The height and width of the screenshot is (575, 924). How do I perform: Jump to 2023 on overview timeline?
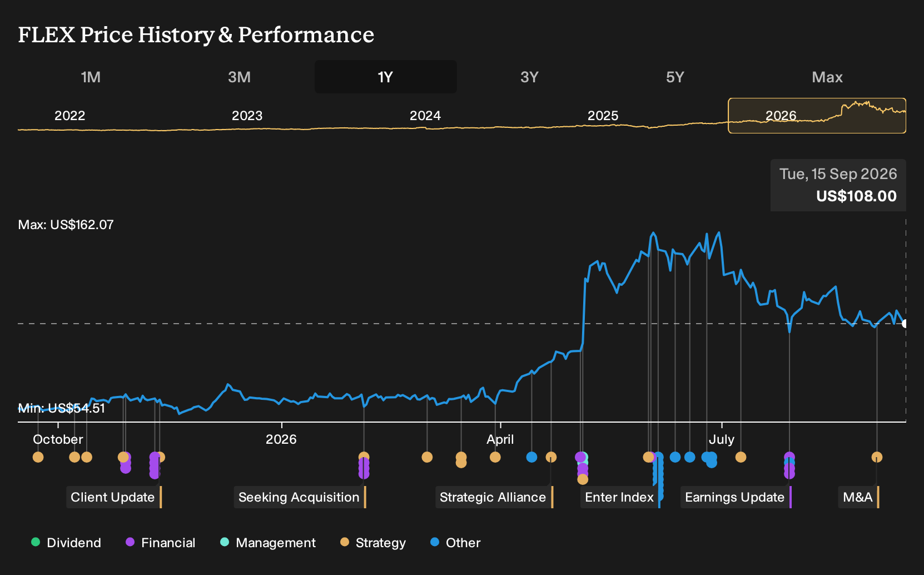pos(247,116)
